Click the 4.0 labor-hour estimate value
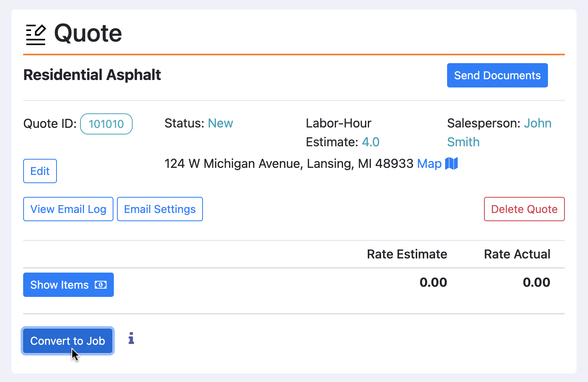This screenshot has height=382, width=588. click(x=371, y=142)
